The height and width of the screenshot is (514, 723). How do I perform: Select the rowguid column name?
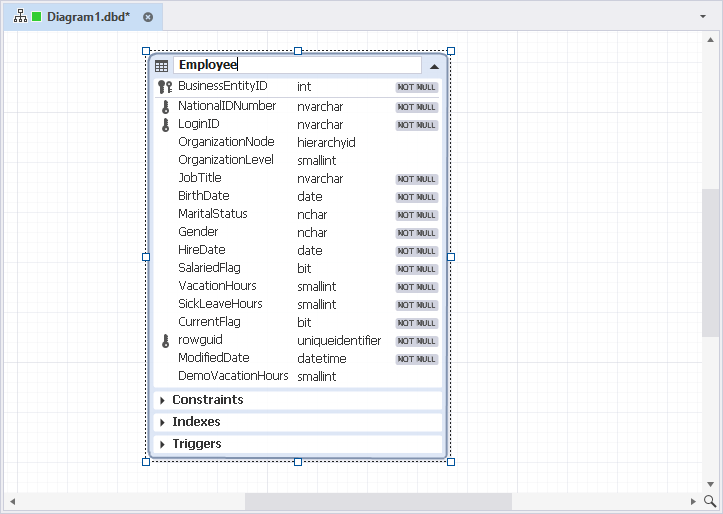click(200, 340)
